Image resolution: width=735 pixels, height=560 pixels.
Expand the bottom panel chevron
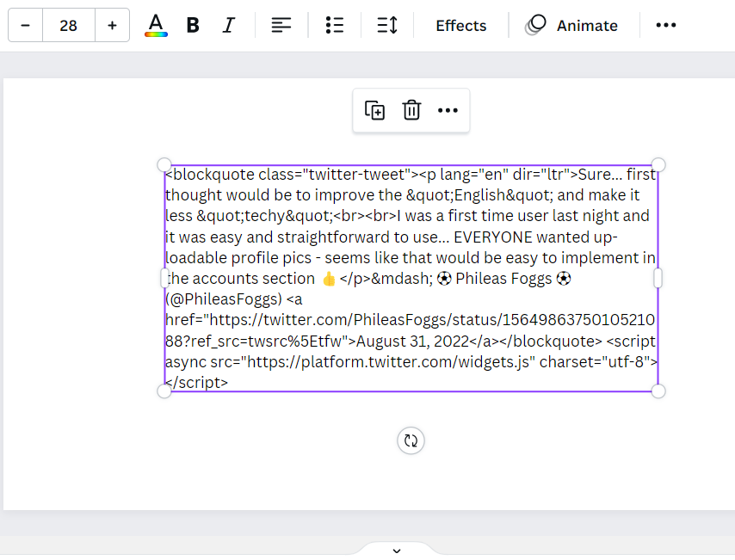point(396,551)
